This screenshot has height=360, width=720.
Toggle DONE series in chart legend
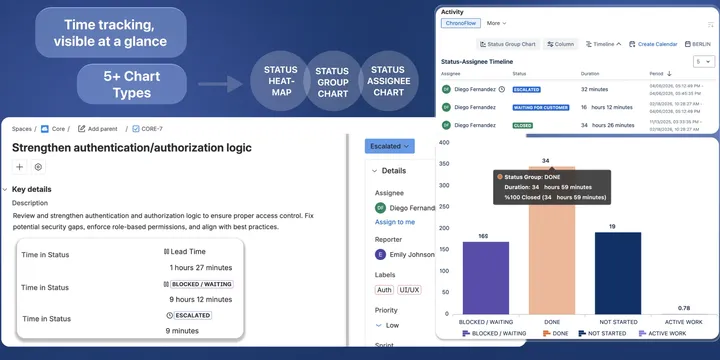tap(555, 333)
